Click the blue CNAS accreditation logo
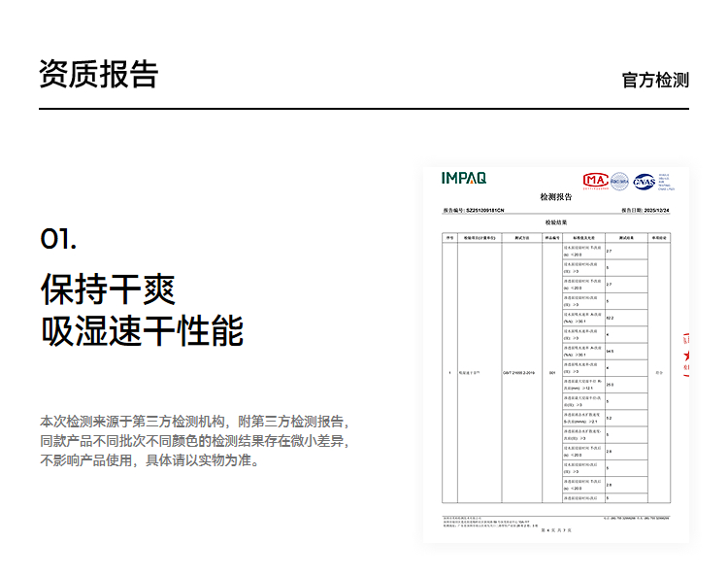 click(x=644, y=182)
